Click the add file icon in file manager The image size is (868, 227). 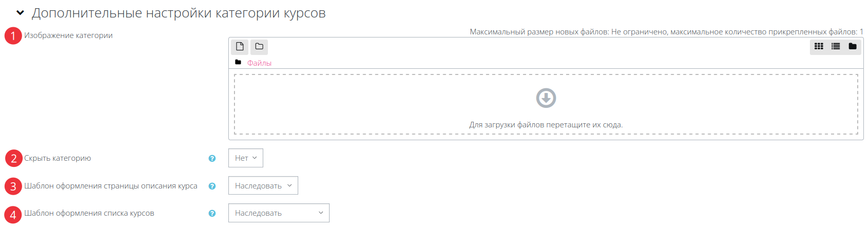pos(240,47)
